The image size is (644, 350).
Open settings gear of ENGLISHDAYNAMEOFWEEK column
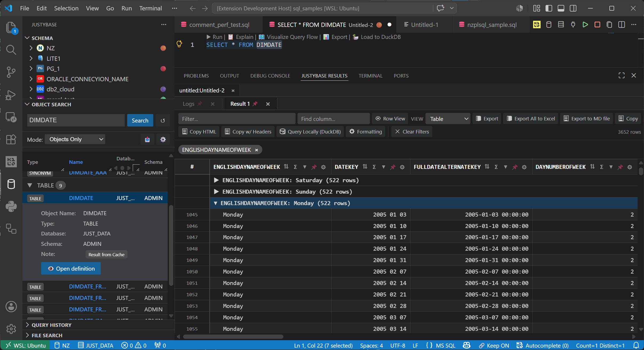(x=323, y=167)
